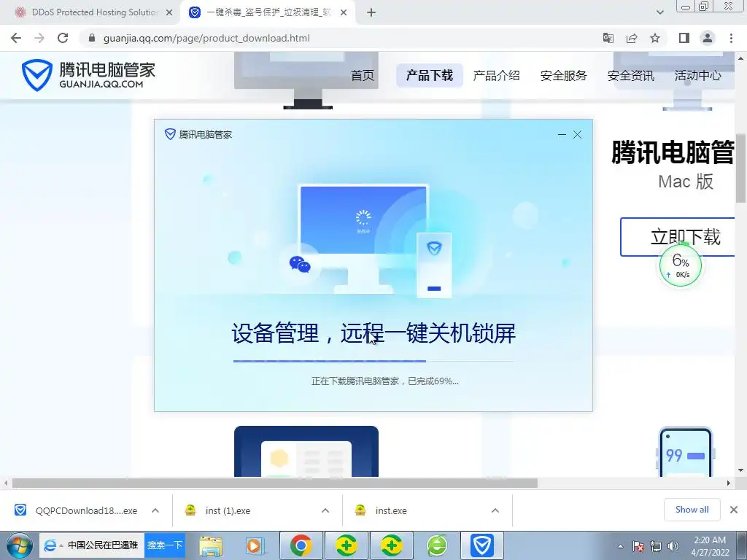
Task: Open Windows Explorer folder on taskbar
Action: [x=211, y=545]
